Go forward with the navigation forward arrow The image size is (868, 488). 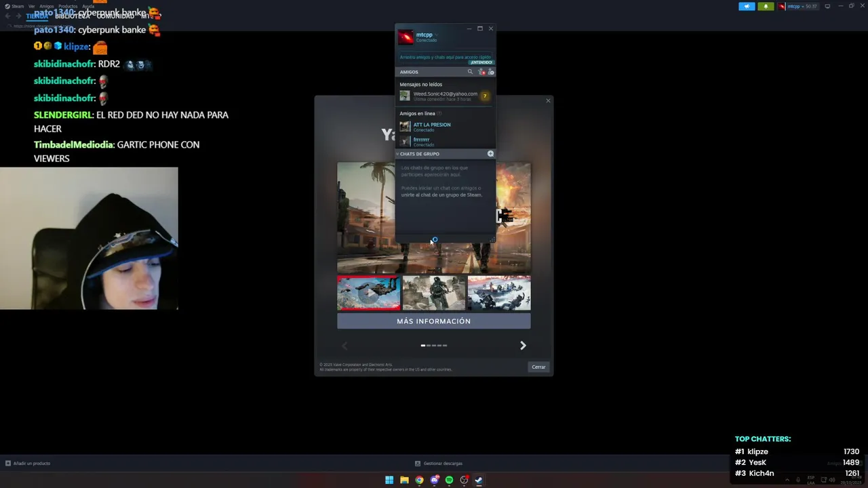point(18,16)
